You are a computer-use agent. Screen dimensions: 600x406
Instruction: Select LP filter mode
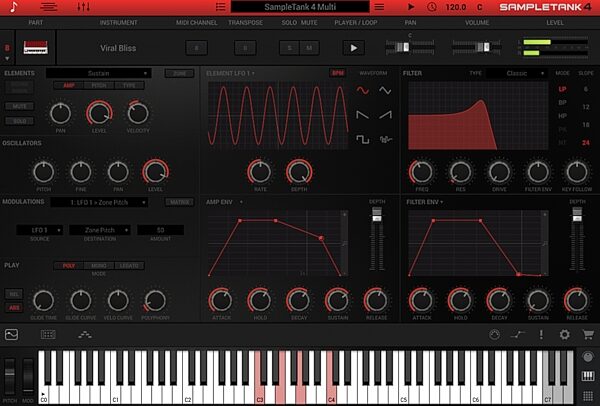coord(562,89)
